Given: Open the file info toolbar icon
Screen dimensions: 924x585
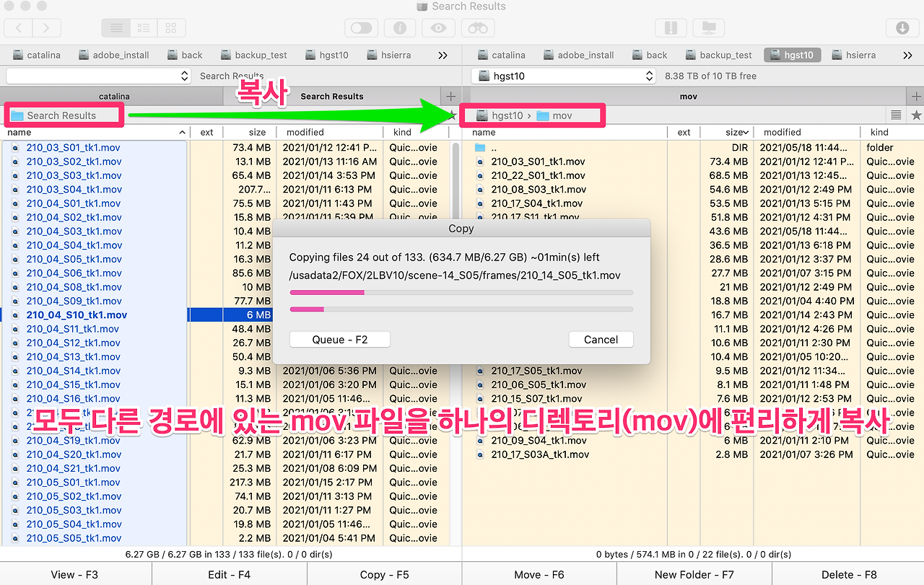Looking at the screenshot, I should click(400, 28).
